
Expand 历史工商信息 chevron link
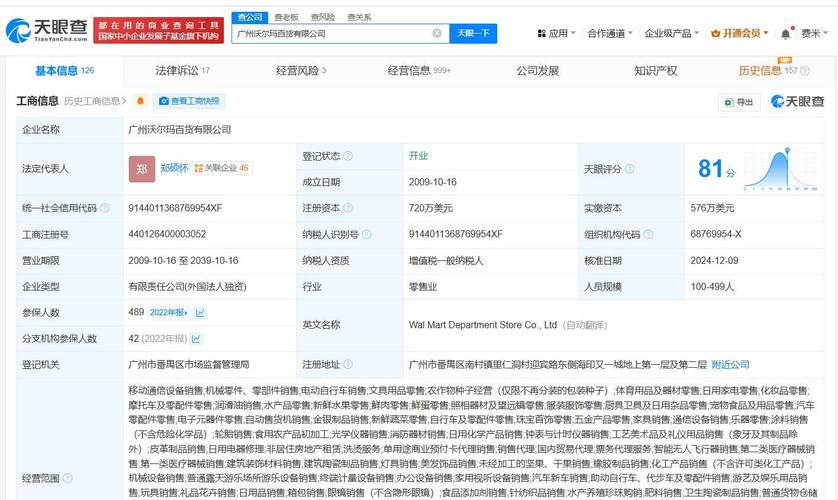pos(95,101)
